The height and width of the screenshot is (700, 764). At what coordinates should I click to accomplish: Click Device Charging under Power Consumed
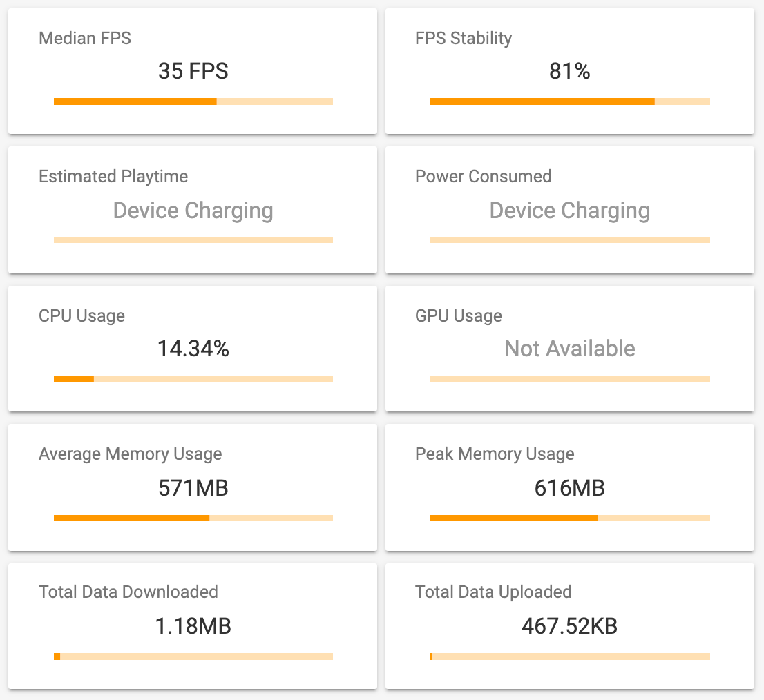569,211
